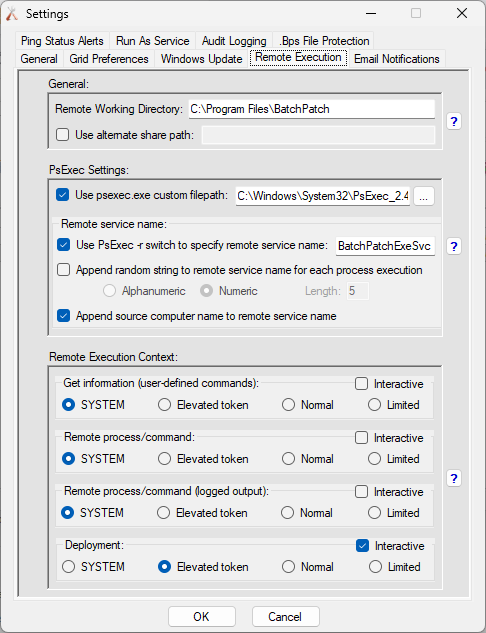Click help icon for Remote Execution Context
This screenshot has height=633, width=486.
pos(454,479)
